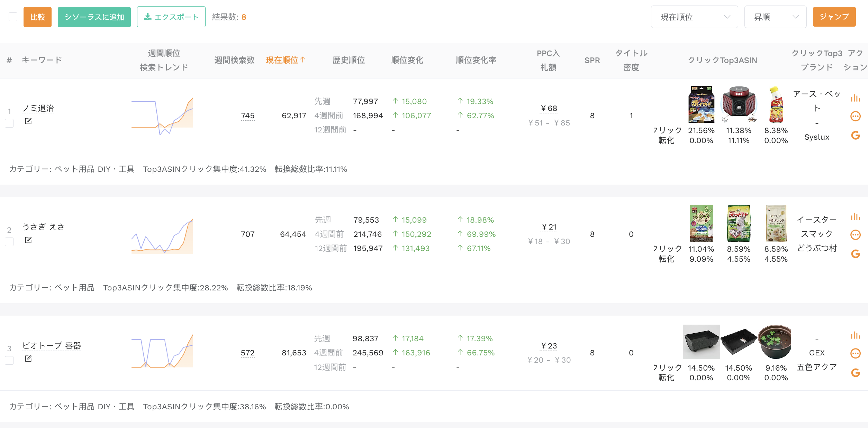Screen dimensions: 868x428
Task: Click the ascending arrow on 現在順位 header
Action: tap(303, 60)
